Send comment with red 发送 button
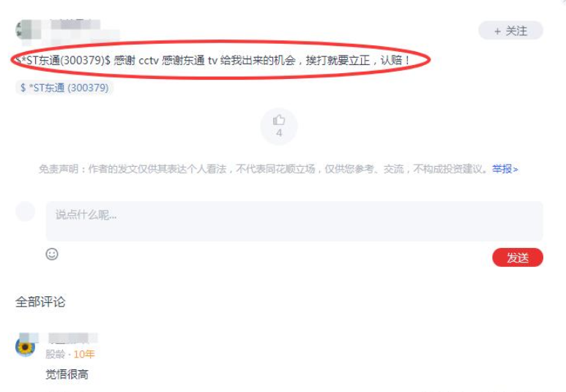This screenshot has height=392, width=566. click(517, 257)
